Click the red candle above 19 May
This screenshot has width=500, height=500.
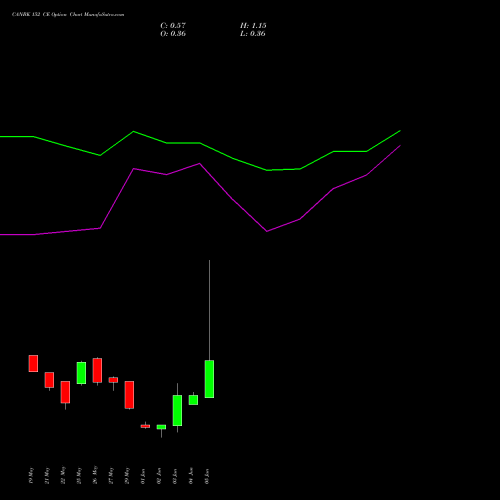33,363
